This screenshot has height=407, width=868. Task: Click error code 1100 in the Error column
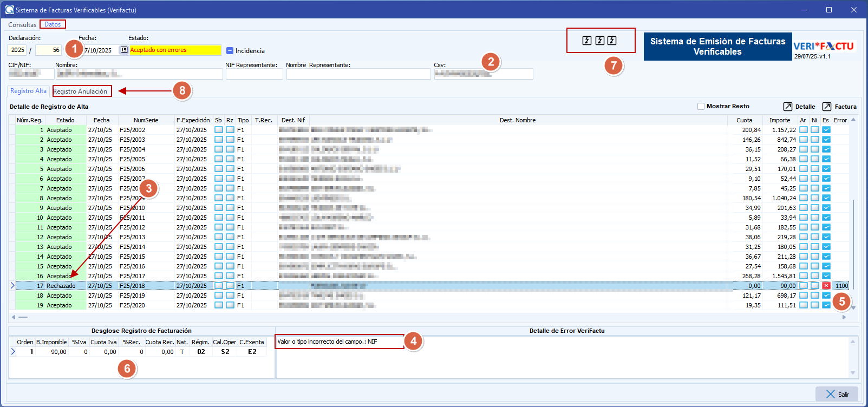pos(841,286)
